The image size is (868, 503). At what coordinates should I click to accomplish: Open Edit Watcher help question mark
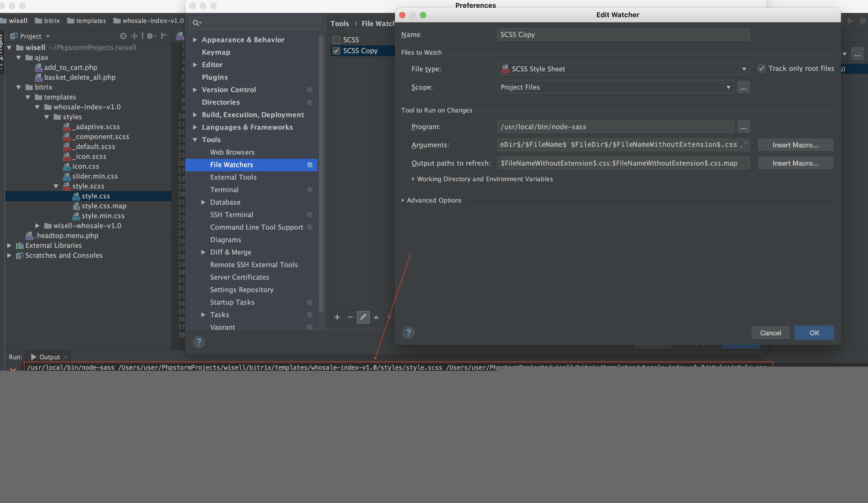(408, 333)
